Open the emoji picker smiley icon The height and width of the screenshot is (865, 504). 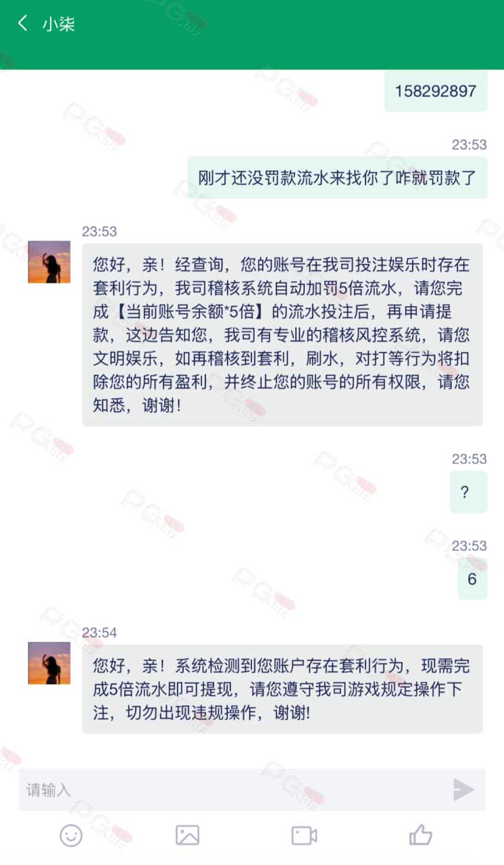coord(71,835)
